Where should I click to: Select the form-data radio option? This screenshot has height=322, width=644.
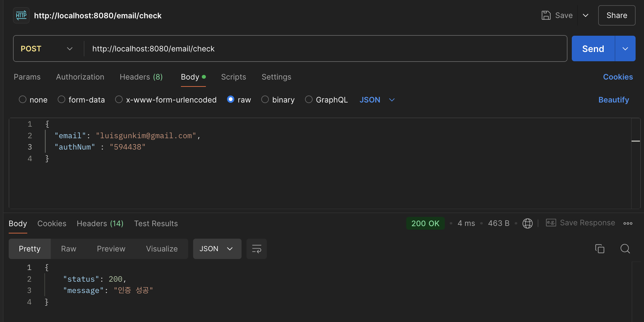[x=61, y=100]
